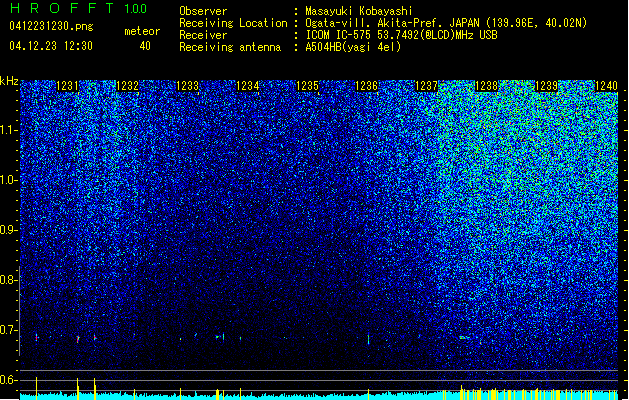Click the meteor echo at 1236
The width and height of the screenshot is (629, 400).
[x=368, y=339]
